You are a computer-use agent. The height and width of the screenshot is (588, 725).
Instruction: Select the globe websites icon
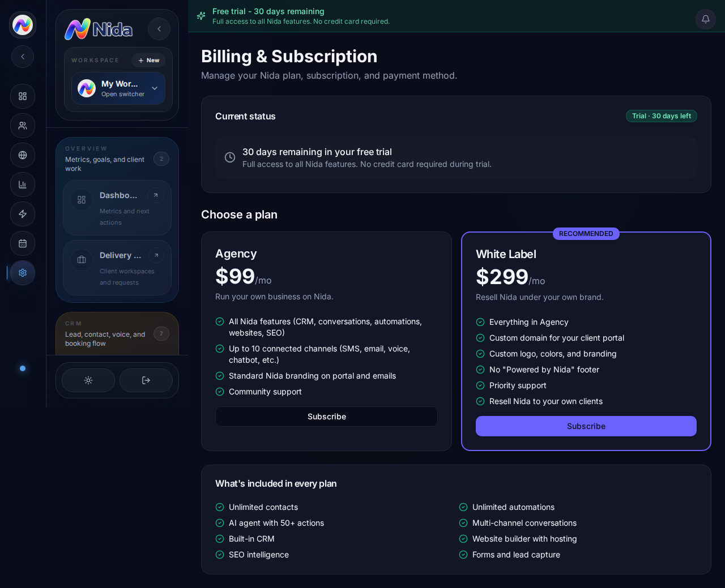coord(23,155)
